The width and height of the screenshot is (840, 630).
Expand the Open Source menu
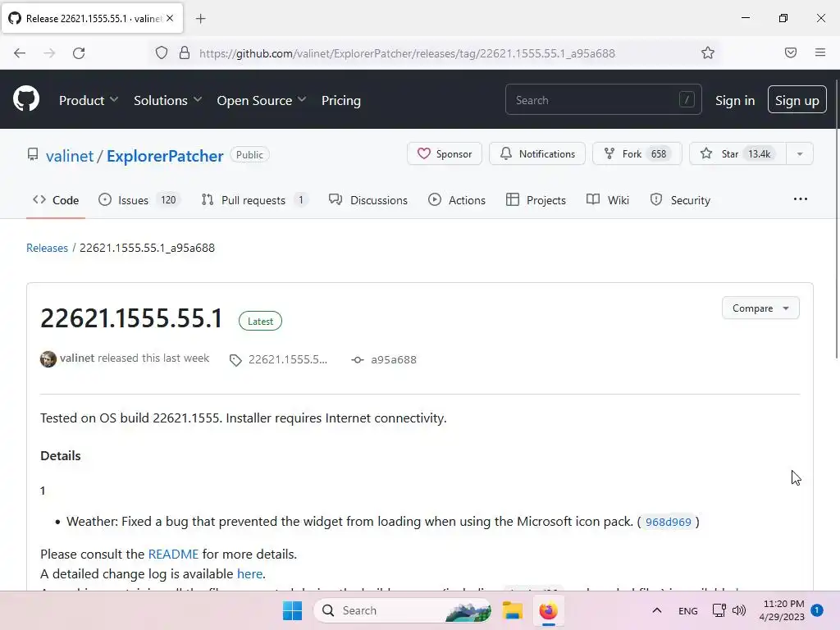coord(262,100)
